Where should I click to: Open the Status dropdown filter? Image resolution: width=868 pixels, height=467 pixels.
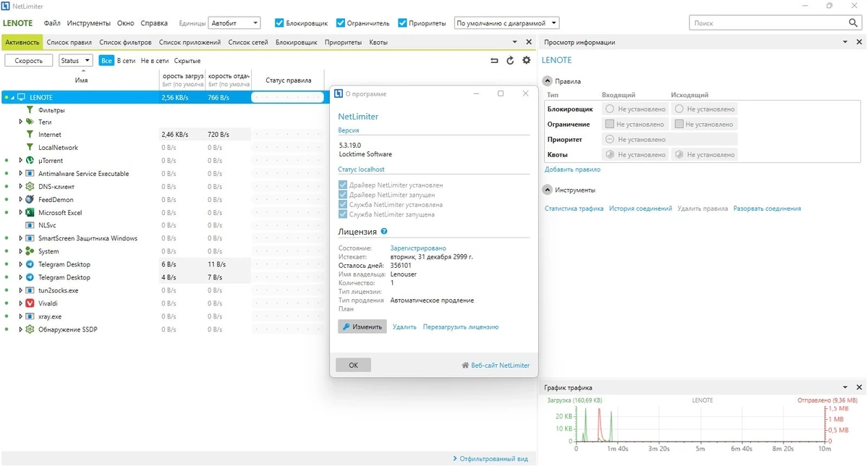[75, 61]
